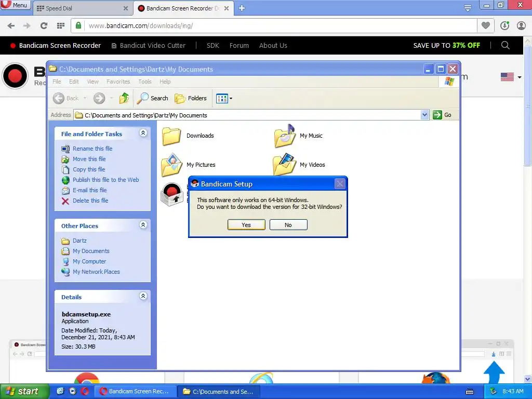The height and width of the screenshot is (399, 532).
Task: Click No in the Bandicam Setup dialog
Action: click(288, 224)
